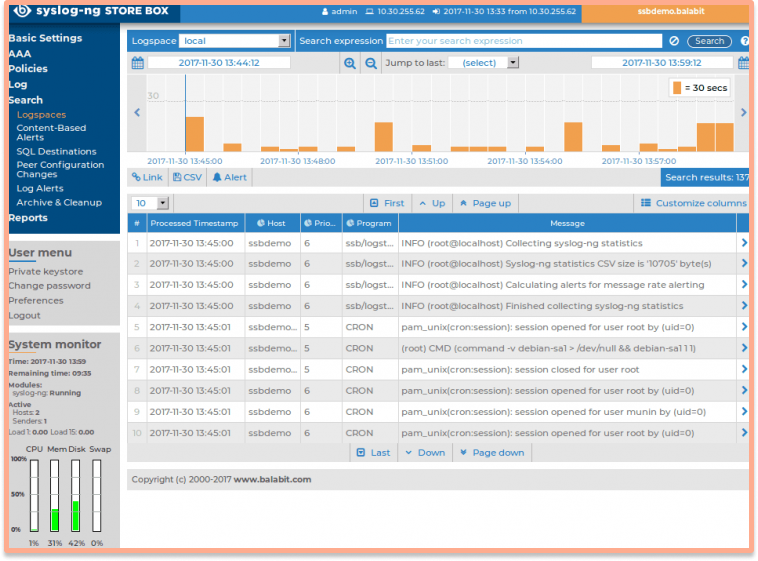Open Reports menu

(x=28, y=218)
